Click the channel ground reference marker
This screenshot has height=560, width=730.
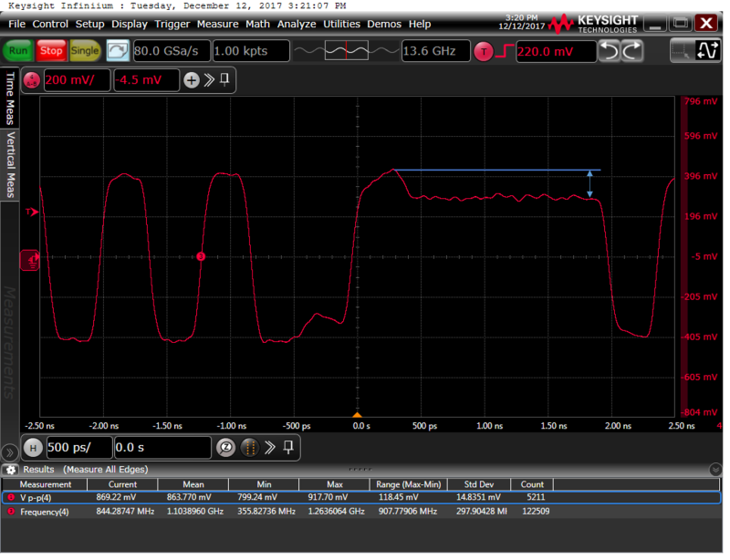click(x=30, y=260)
